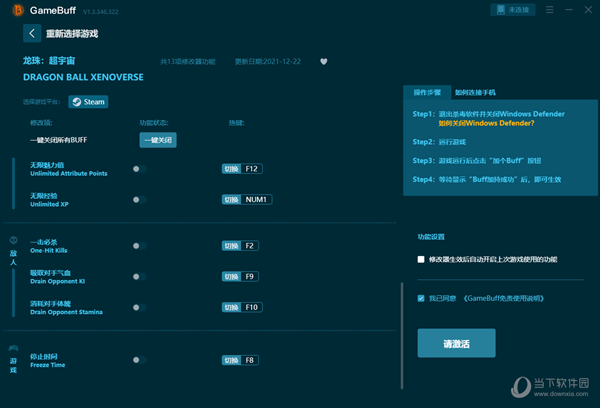Click the game category controller icon
Viewport: 600px width, 408px height.
click(x=13, y=348)
